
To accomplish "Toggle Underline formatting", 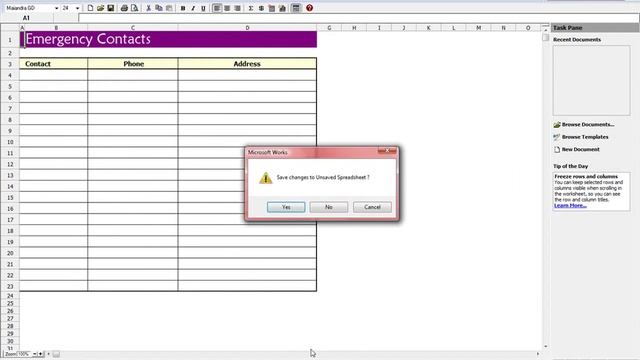I will click(x=203, y=8).
